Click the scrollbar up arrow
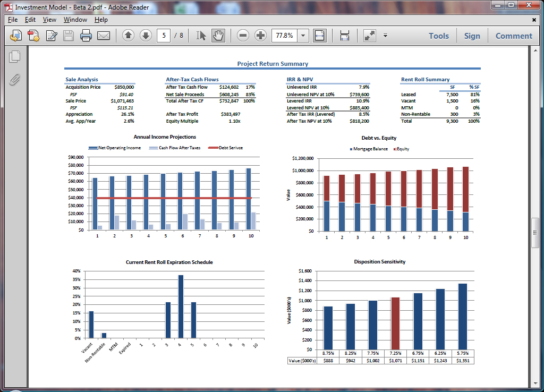The height and width of the screenshot is (392, 544). (x=534, y=50)
